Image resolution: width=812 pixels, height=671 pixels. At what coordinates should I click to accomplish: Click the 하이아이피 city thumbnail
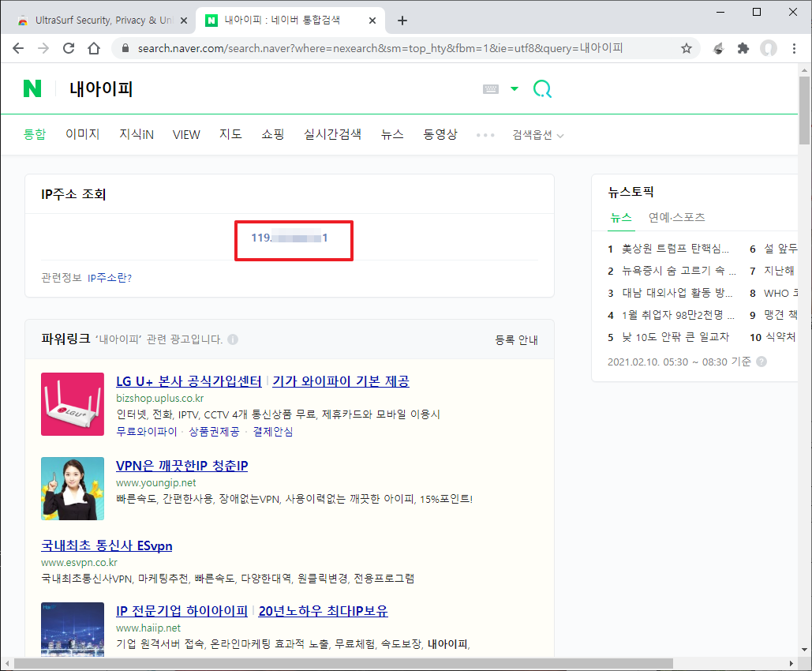point(73,629)
